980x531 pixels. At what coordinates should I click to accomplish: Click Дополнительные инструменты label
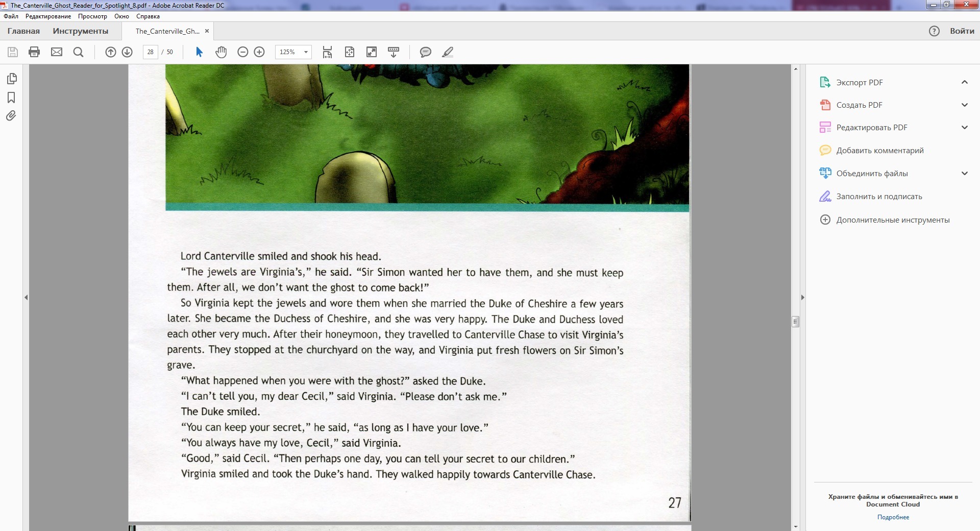click(893, 220)
